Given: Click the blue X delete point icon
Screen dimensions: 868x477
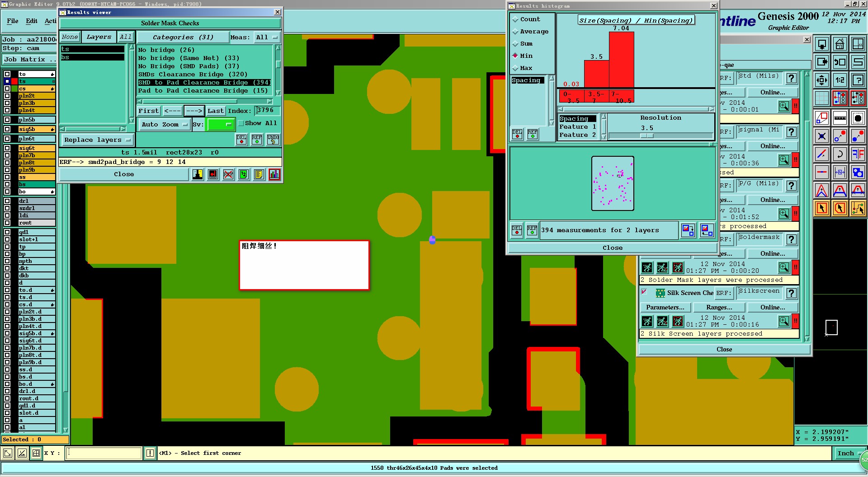Looking at the screenshot, I should point(821,136).
